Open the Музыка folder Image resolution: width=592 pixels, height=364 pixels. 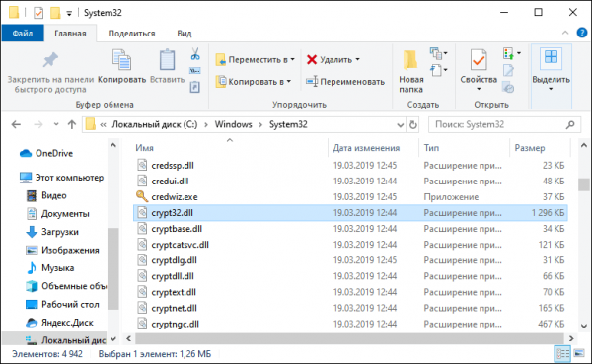point(50,268)
